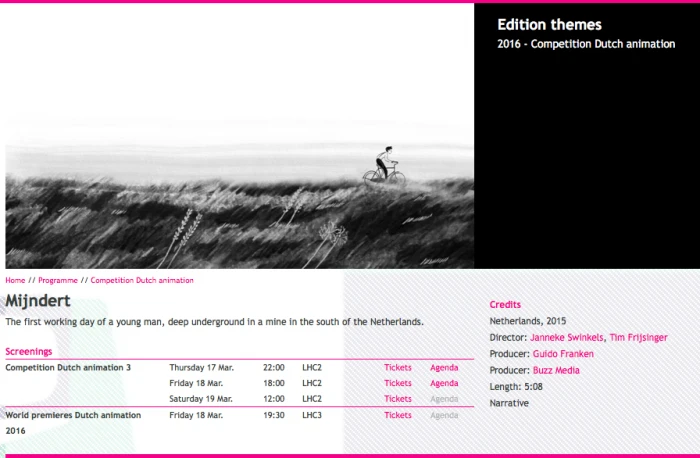Image resolution: width=700 pixels, height=458 pixels.
Task: Click the 22:00 time cell
Action: coord(274,367)
